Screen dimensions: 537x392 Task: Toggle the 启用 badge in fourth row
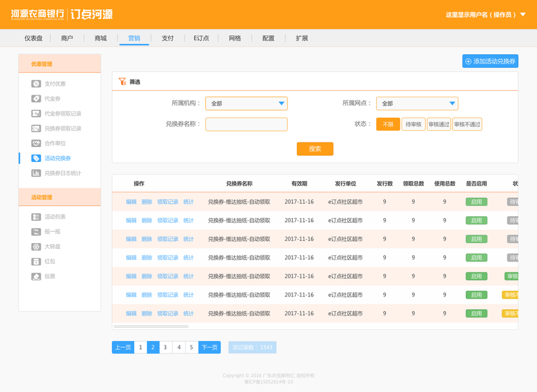[x=476, y=257]
